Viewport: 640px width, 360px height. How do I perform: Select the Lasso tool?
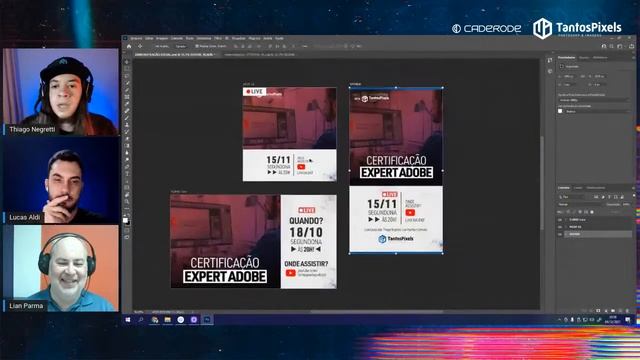pos(127,76)
